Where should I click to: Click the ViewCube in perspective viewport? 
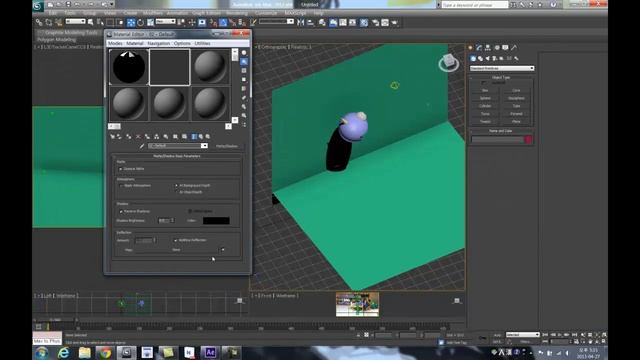(x=449, y=62)
